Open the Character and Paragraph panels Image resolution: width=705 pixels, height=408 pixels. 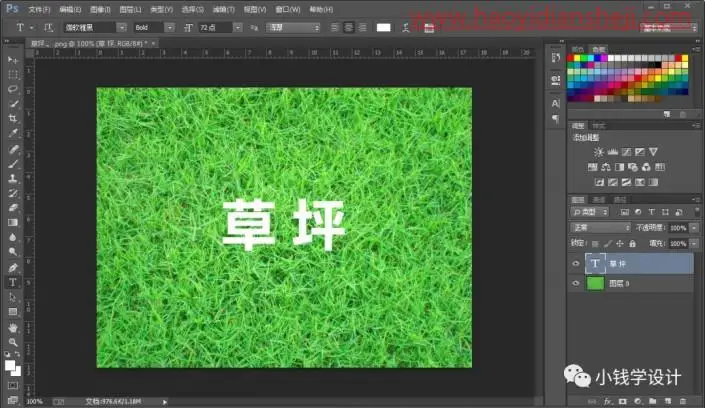tap(429, 28)
